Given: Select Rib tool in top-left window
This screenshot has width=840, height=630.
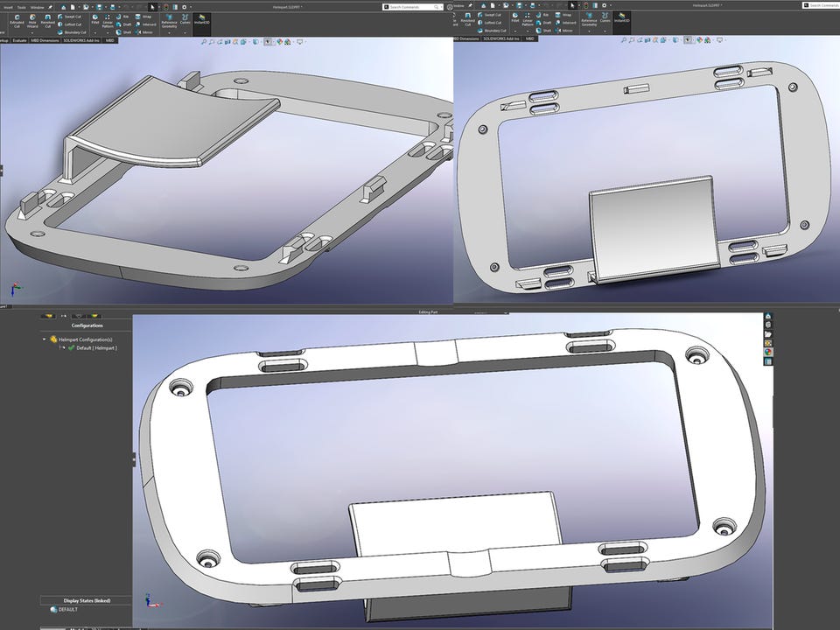Looking at the screenshot, I should pos(122,17).
